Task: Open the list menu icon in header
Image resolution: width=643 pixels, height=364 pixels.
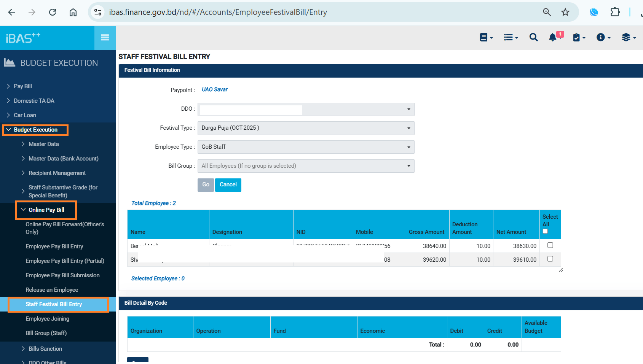Action: [510, 37]
